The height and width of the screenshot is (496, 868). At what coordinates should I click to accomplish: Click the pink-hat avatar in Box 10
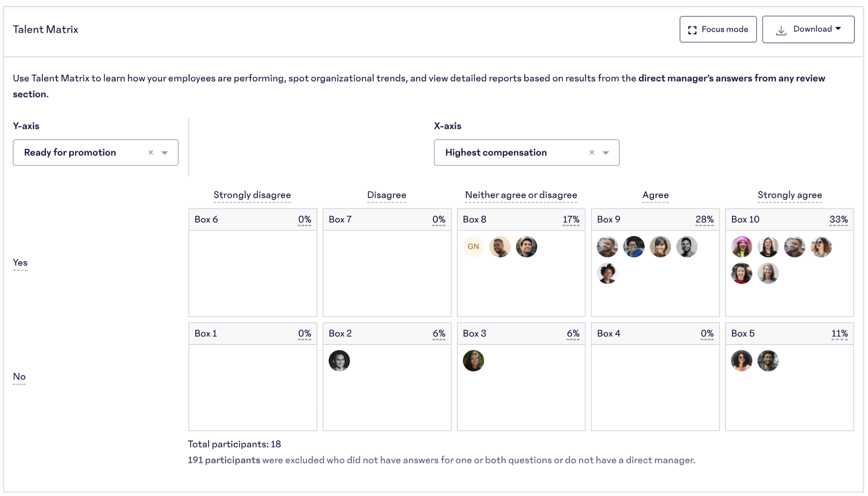pos(741,247)
